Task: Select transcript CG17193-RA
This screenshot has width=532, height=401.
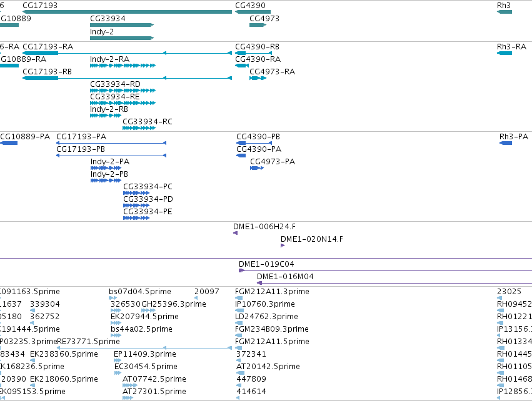Action: pos(128,53)
